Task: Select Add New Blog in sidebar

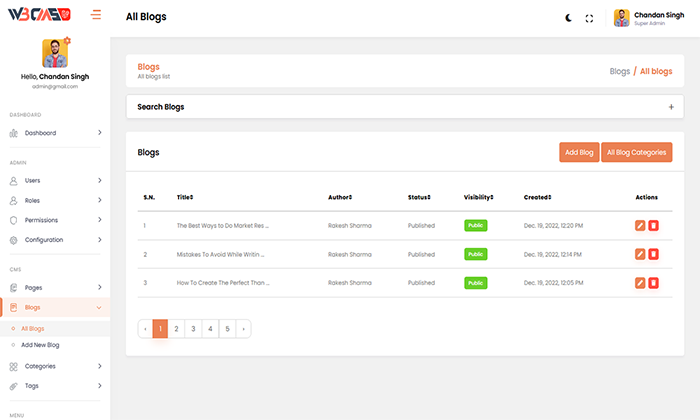Action: [42, 345]
